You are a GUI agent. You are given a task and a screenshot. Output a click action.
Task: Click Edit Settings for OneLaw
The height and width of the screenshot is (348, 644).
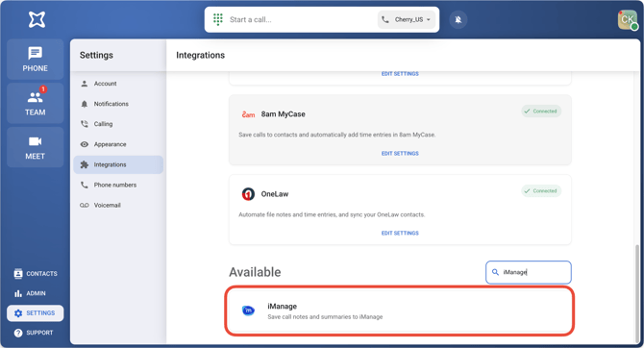pyautogui.click(x=400, y=233)
